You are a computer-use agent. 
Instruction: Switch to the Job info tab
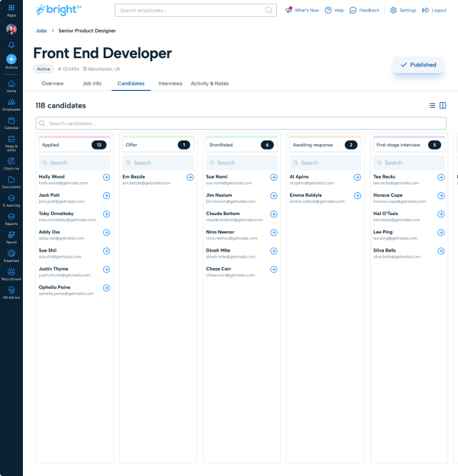(92, 83)
